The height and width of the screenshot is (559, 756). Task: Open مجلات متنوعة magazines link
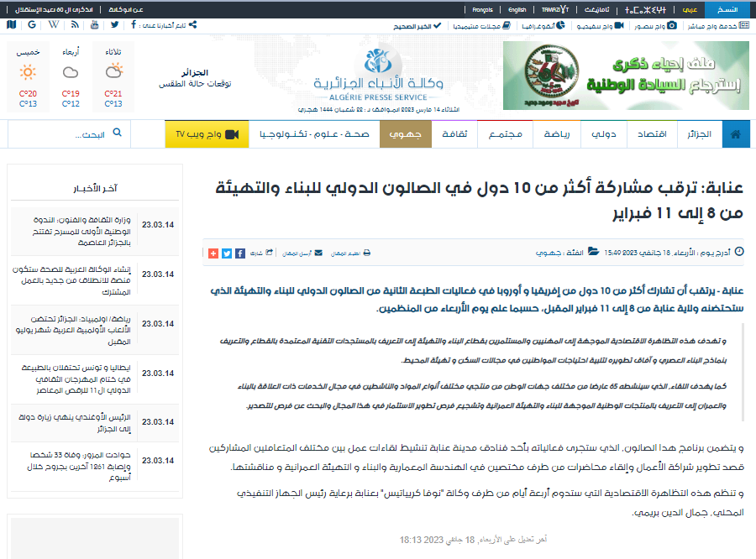coord(481,25)
